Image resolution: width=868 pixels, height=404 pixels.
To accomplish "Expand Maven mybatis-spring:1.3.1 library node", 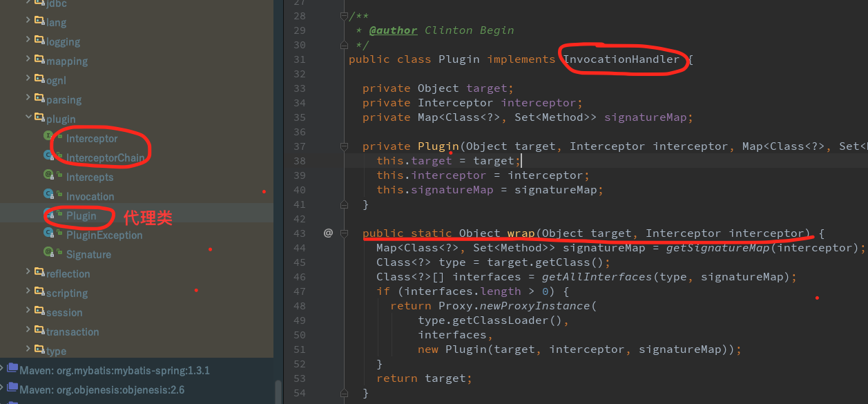I will 3,369.
